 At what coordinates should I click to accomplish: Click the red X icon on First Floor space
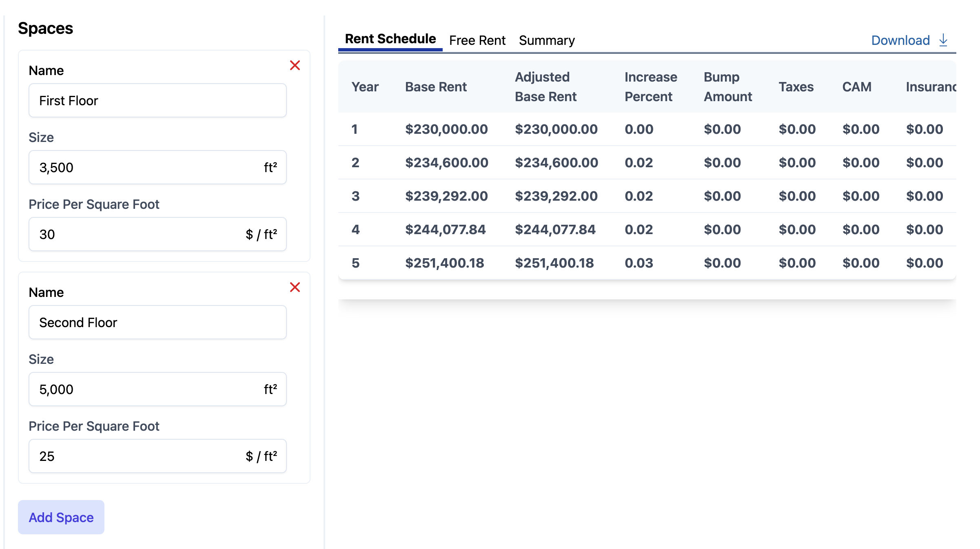click(x=295, y=65)
